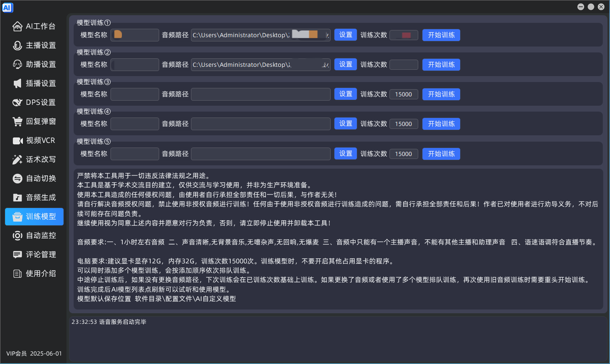Minimize the application window

pyautogui.click(x=581, y=7)
